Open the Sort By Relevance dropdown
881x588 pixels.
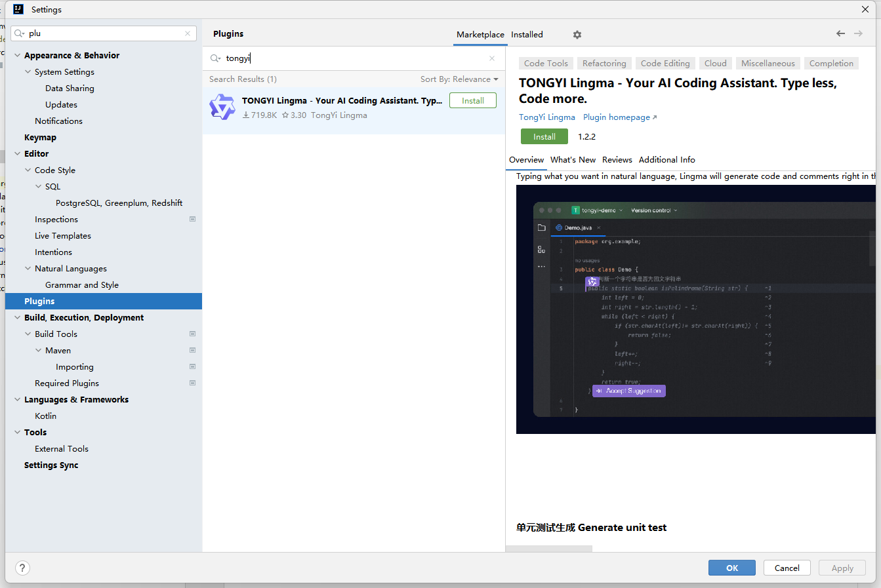(x=459, y=79)
